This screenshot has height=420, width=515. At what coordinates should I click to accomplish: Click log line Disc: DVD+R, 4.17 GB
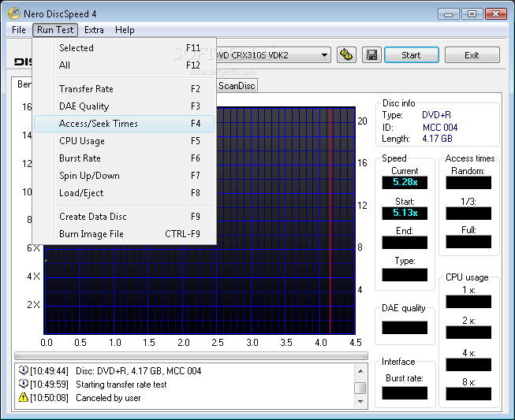coord(138,371)
